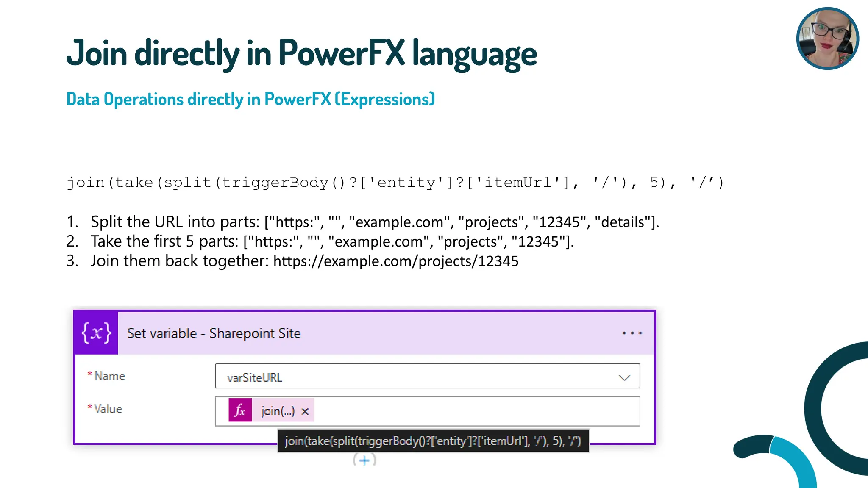The height and width of the screenshot is (488, 868).
Task: Click the join expression tooltip text
Action: tap(433, 441)
